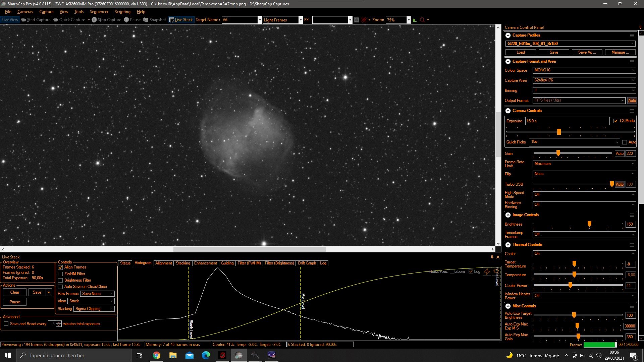Viewport: 644px width, 362px height.
Task: Open File Explorer from the taskbar
Action: [x=173, y=355]
